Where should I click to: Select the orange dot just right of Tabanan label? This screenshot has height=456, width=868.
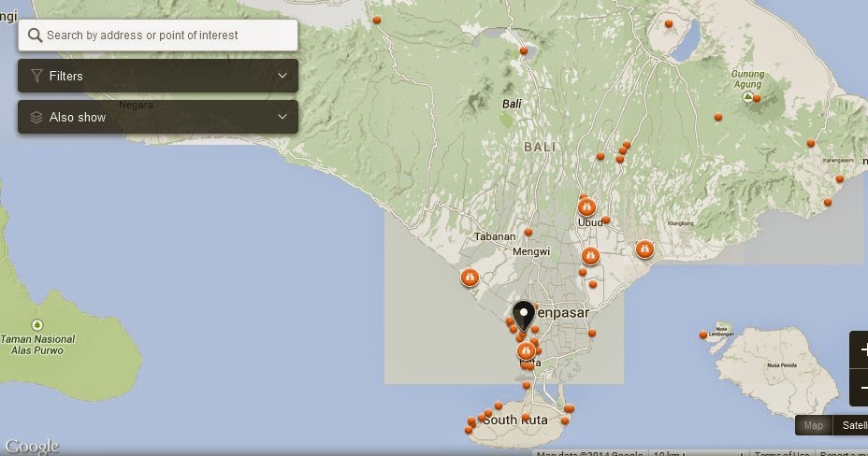528,232
